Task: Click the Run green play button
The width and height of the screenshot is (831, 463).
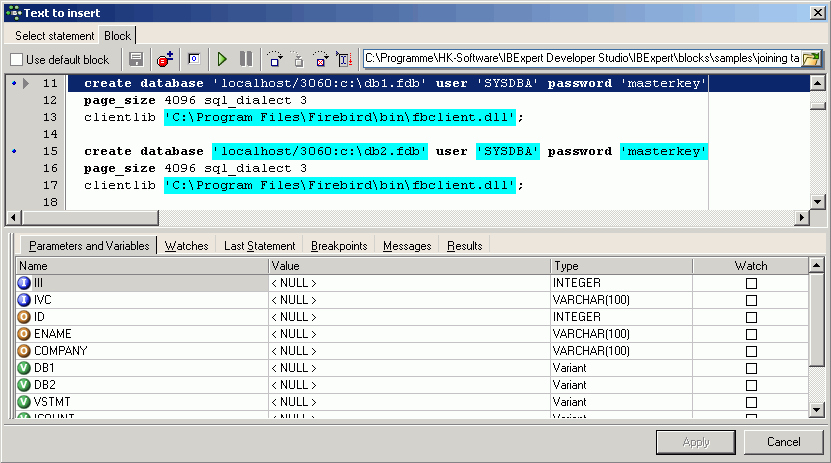Action: [x=223, y=60]
